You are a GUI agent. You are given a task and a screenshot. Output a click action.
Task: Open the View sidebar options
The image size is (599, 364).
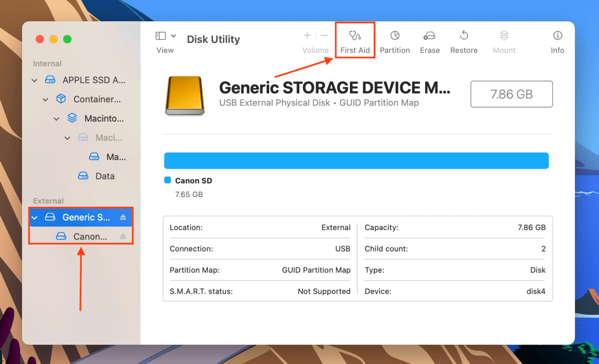pos(173,36)
